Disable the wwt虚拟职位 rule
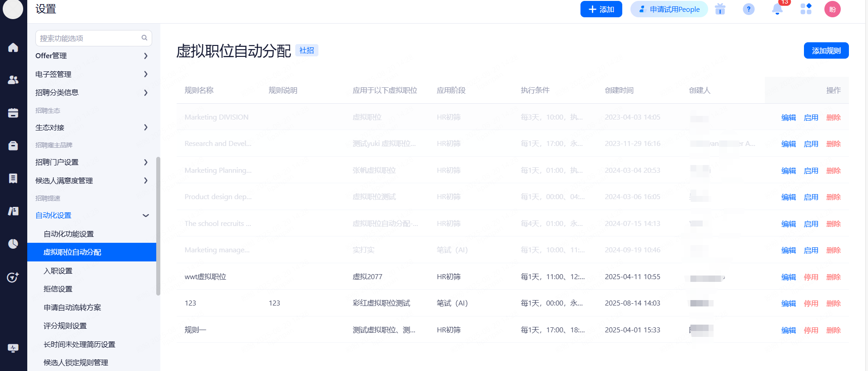This screenshot has height=371, width=868. 811,277
